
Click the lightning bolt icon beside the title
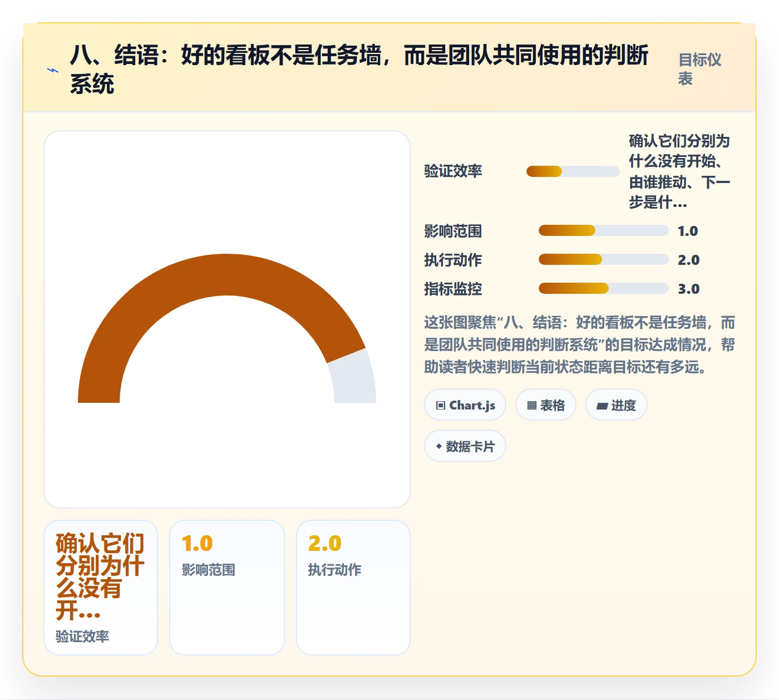click(53, 70)
